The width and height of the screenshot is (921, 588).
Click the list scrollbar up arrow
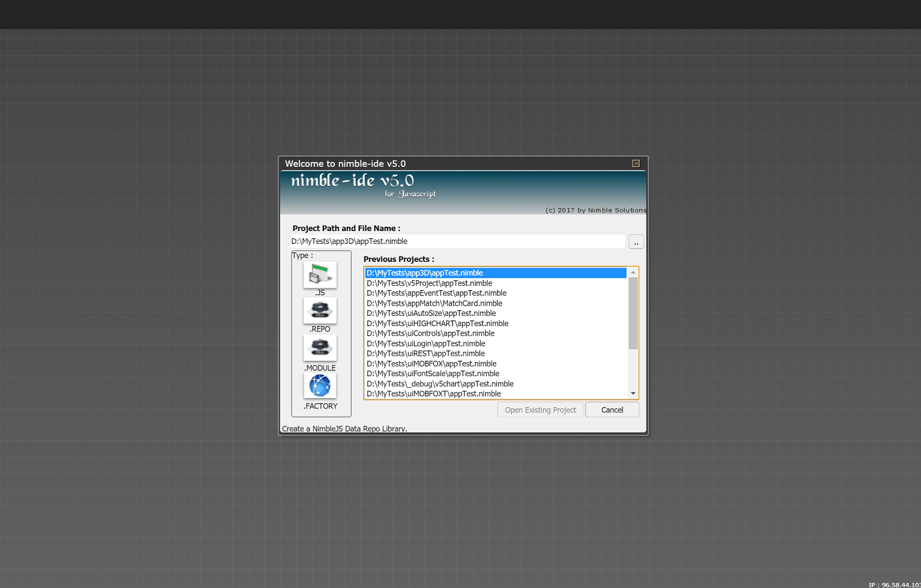click(x=633, y=273)
